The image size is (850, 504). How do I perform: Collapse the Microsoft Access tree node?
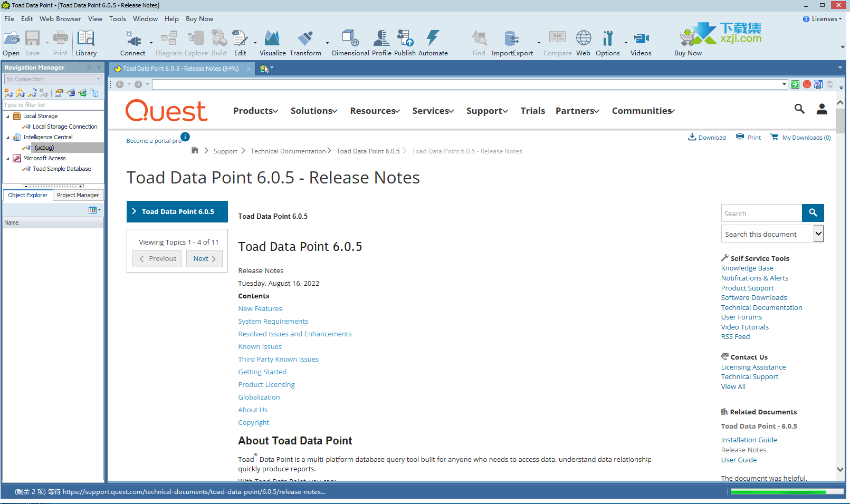pos(7,158)
